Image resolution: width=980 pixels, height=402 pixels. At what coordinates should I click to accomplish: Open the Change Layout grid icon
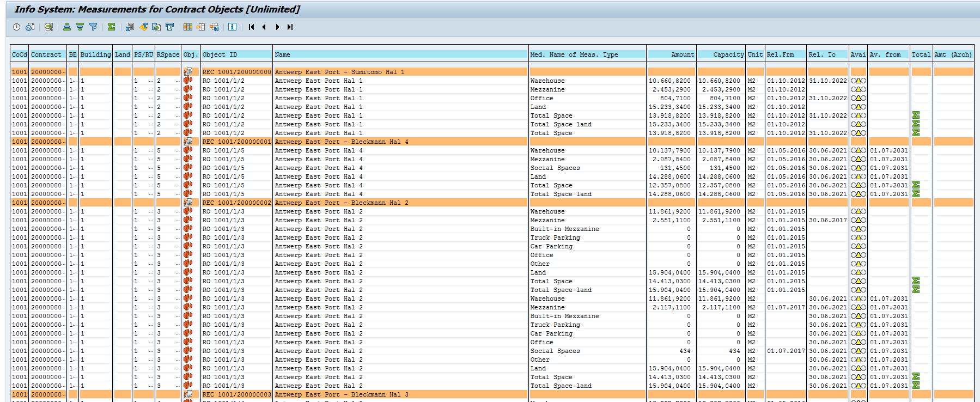point(188,27)
